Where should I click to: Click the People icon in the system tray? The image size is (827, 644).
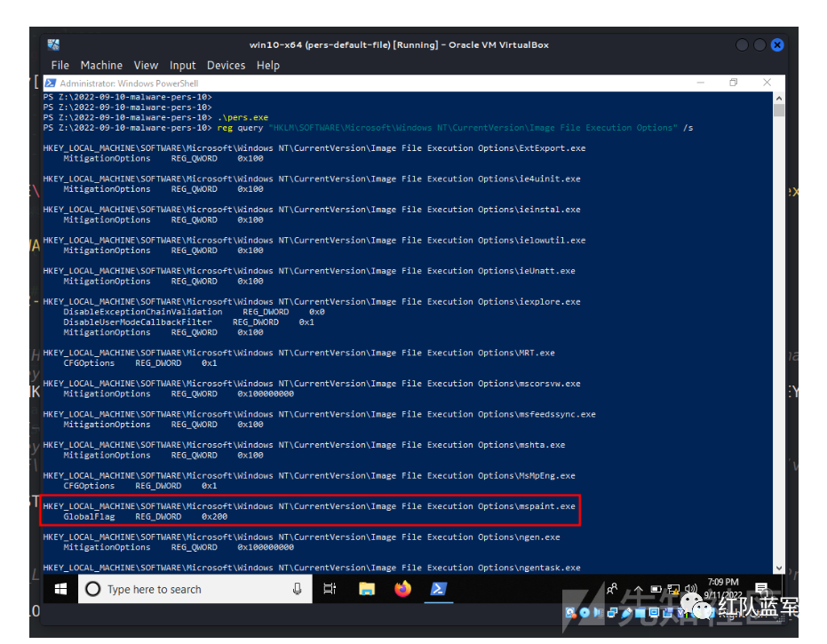(x=612, y=588)
